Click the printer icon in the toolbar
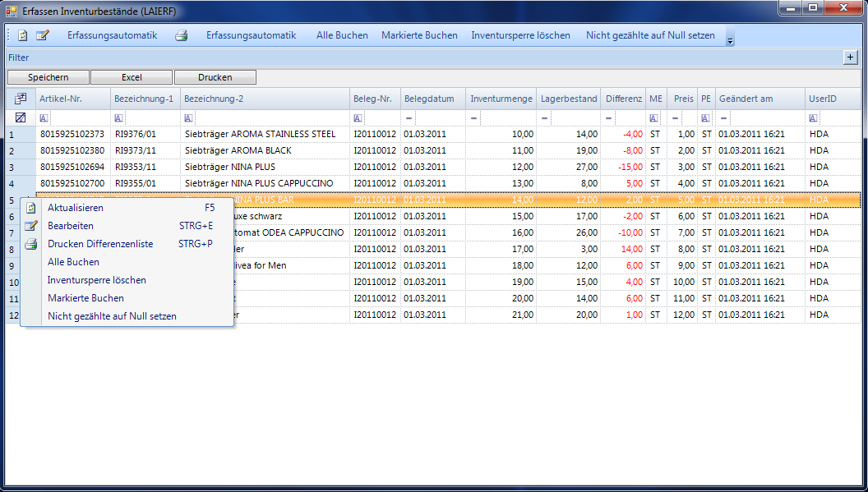The height and width of the screenshot is (492, 868). (x=182, y=35)
